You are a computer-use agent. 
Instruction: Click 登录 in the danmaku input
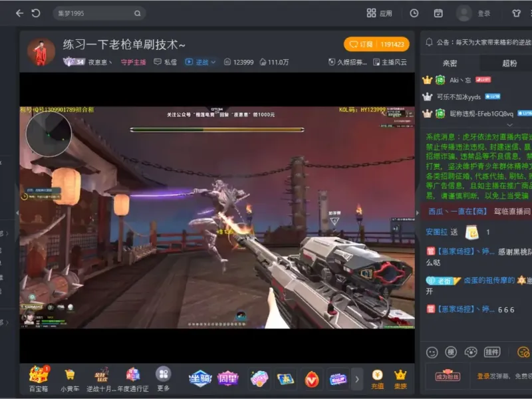484,376
